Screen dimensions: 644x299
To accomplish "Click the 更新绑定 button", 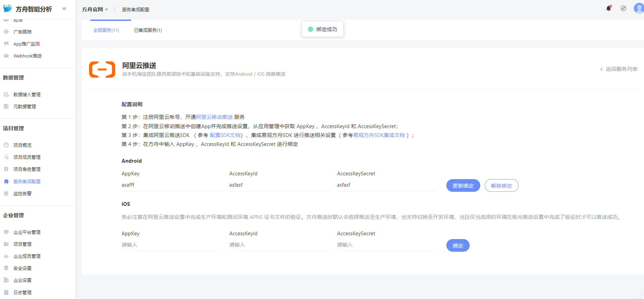I will [x=463, y=186].
